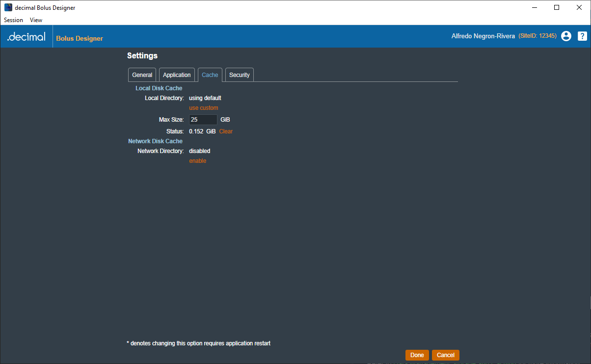Click the Alfredo Negron-Rivera username
This screenshot has height=364, width=591.
pyautogui.click(x=484, y=36)
